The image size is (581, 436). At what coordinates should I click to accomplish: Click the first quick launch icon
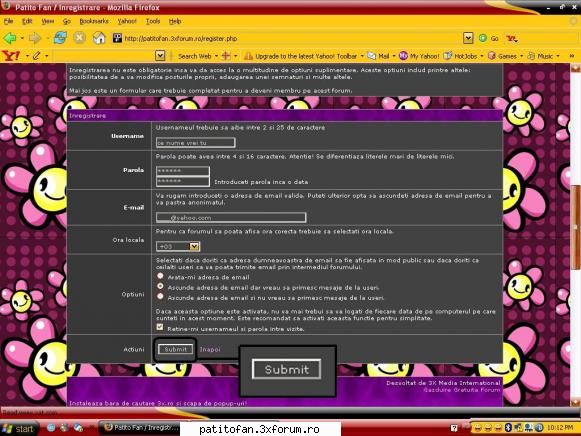[x=51, y=428]
